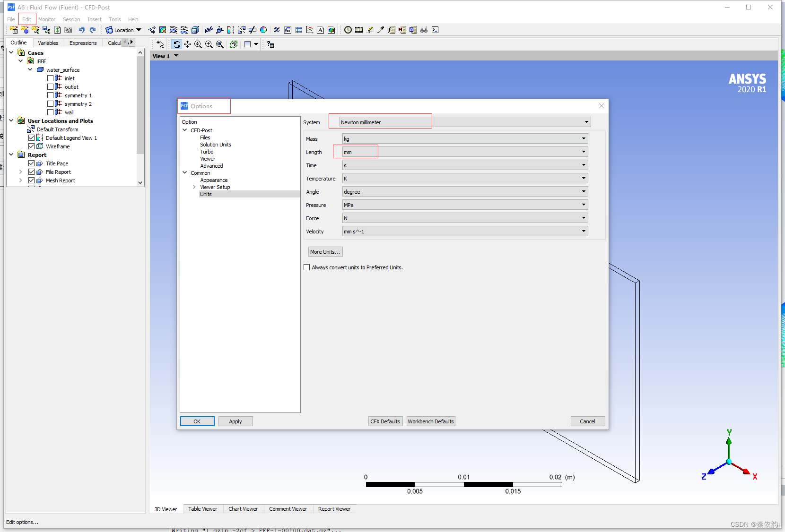Click the Animation film icon

(x=359, y=30)
